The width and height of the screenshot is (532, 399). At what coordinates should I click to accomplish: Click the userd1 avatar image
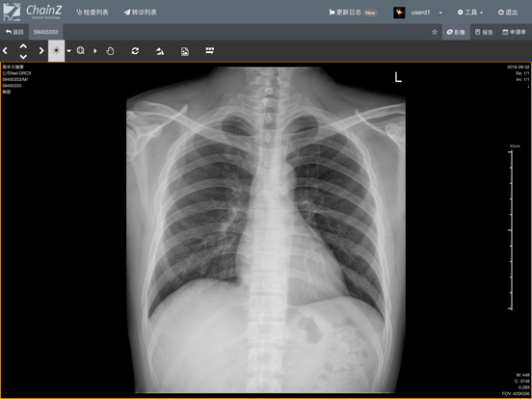(399, 13)
